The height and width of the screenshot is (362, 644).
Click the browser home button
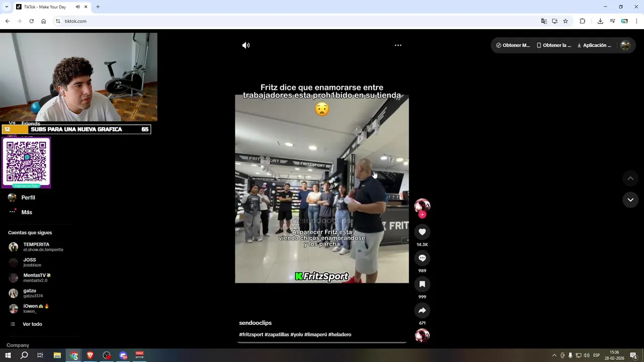(x=43, y=21)
